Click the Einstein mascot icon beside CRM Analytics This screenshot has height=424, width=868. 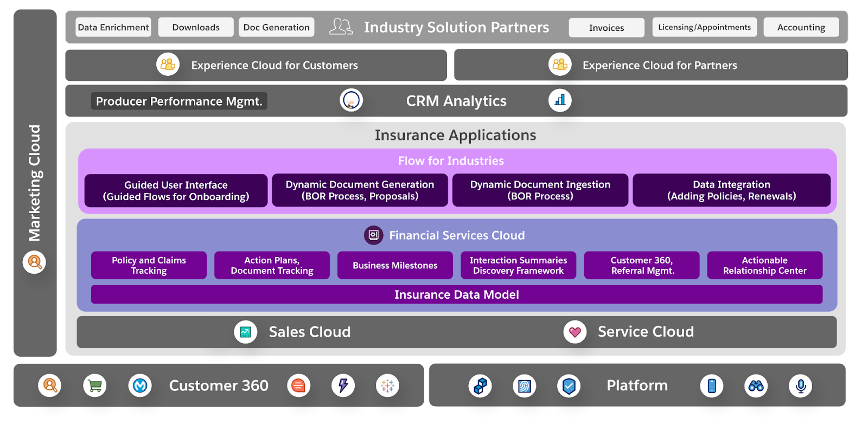click(352, 100)
